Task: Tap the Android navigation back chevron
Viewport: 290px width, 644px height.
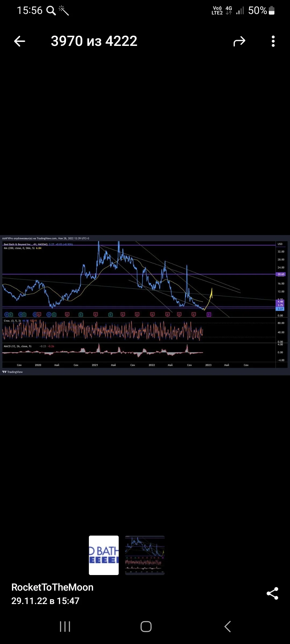Action: click(227, 627)
